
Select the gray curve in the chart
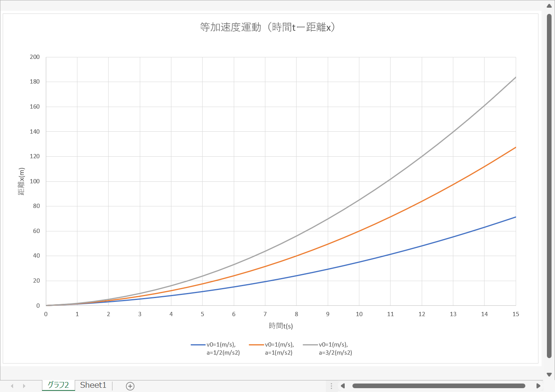point(422,156)
